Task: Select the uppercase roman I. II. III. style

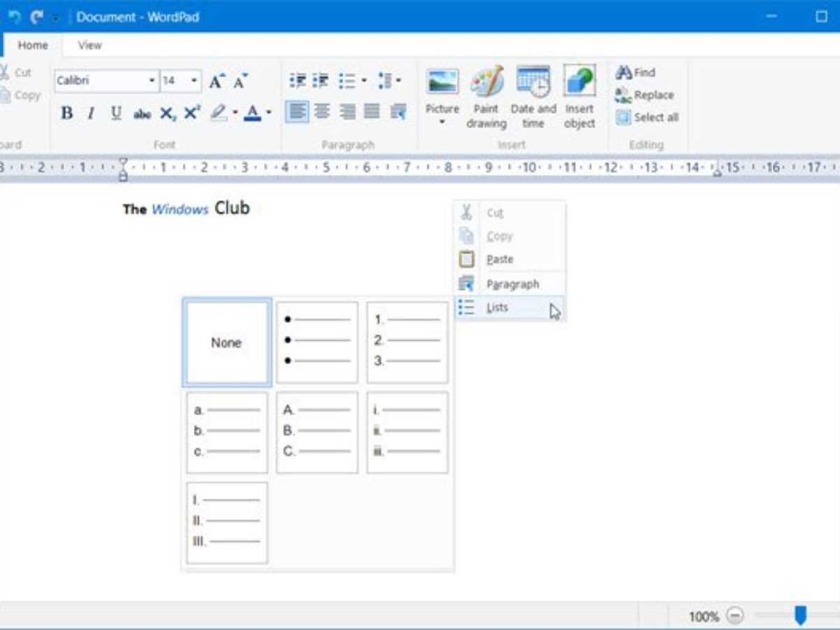Action: pyautogui.click(x=227, y=522)
